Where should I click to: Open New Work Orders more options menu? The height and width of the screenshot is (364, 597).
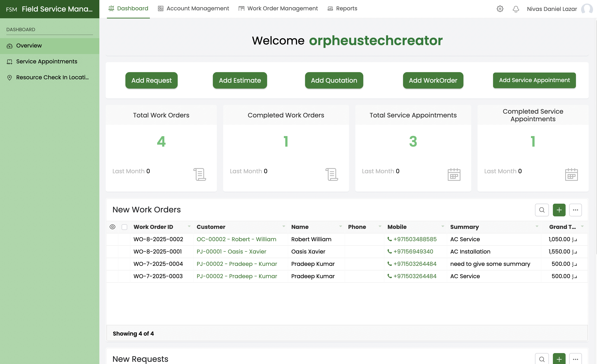click(x=575, y=210)
